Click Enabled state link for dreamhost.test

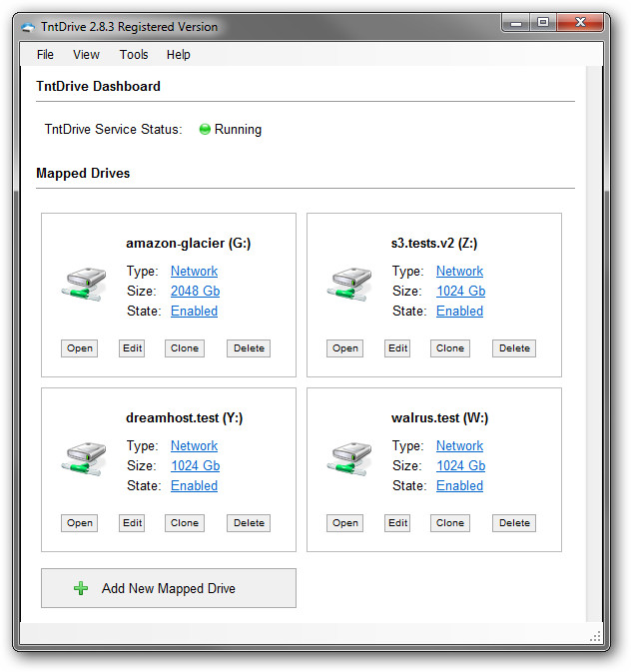point(194,485)
